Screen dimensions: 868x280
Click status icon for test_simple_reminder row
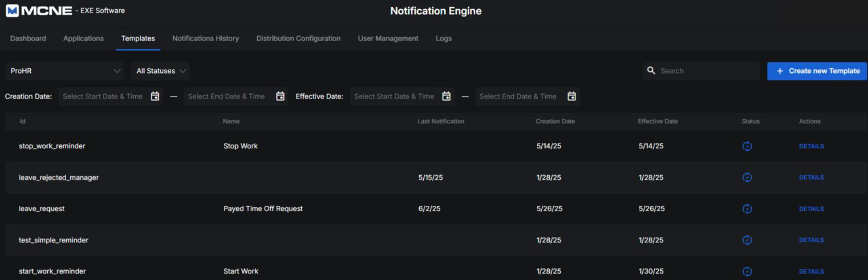(x=747, y=240)
